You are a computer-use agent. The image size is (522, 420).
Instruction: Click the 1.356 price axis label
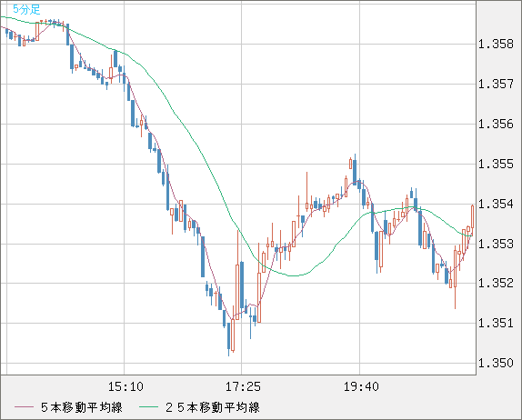(x=496, y=125)
